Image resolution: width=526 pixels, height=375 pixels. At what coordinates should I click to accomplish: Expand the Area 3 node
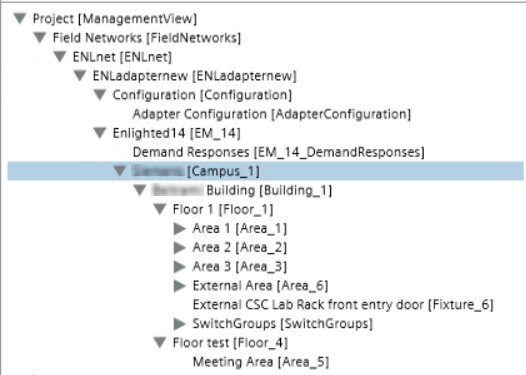180,267
